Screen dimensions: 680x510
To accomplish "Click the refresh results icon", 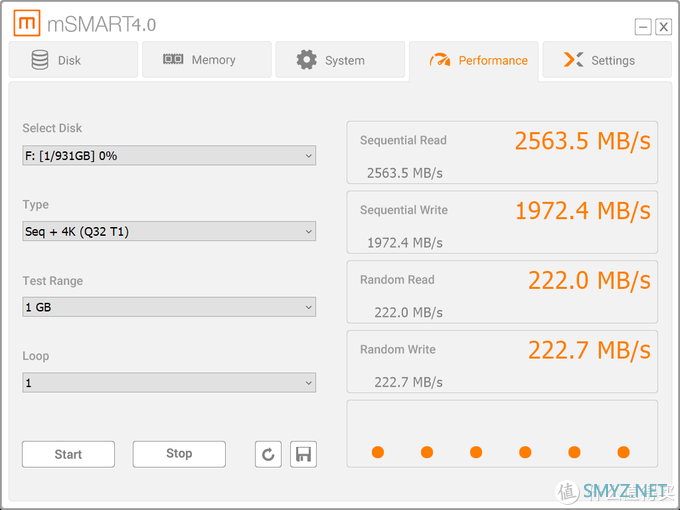I will pyautogui.click(x=268, y=454).
